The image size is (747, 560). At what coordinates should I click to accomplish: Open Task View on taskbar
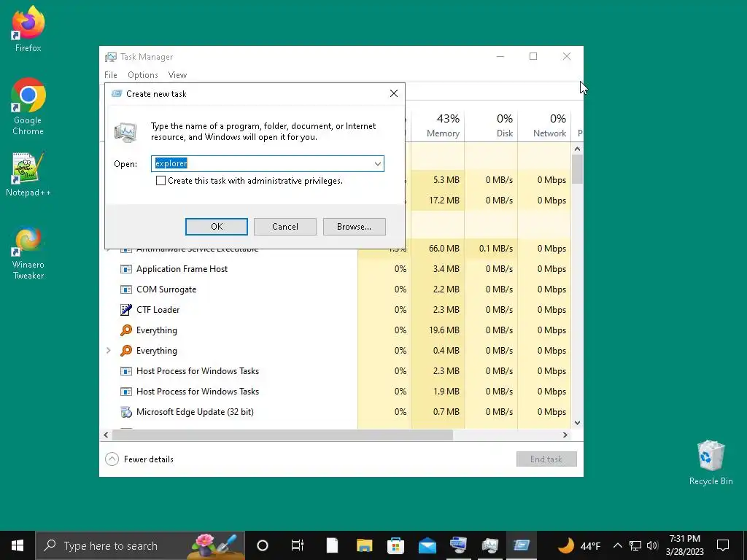coord(298,545)
